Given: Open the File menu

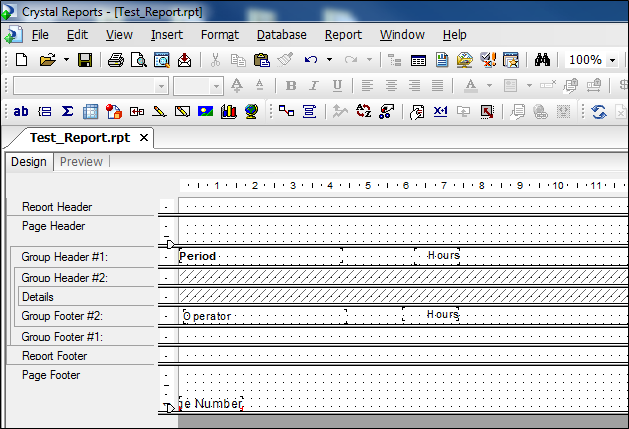Looking at the screenshot, I should [x=40, y=35].
